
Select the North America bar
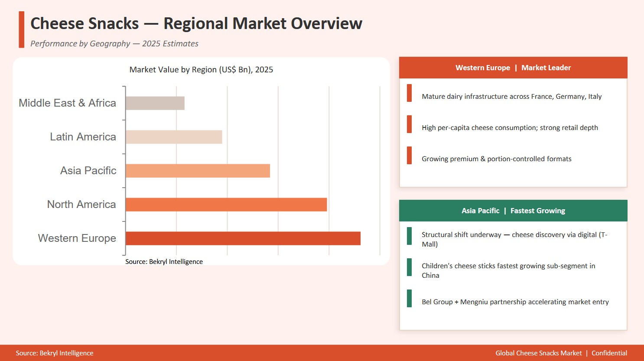pos(226,205)
